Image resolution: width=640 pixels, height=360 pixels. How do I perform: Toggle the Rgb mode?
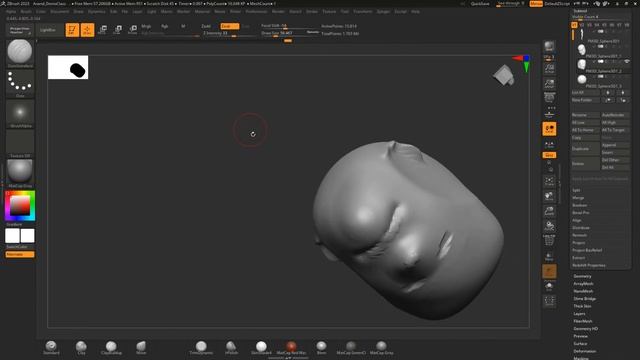tap(164, 26)
